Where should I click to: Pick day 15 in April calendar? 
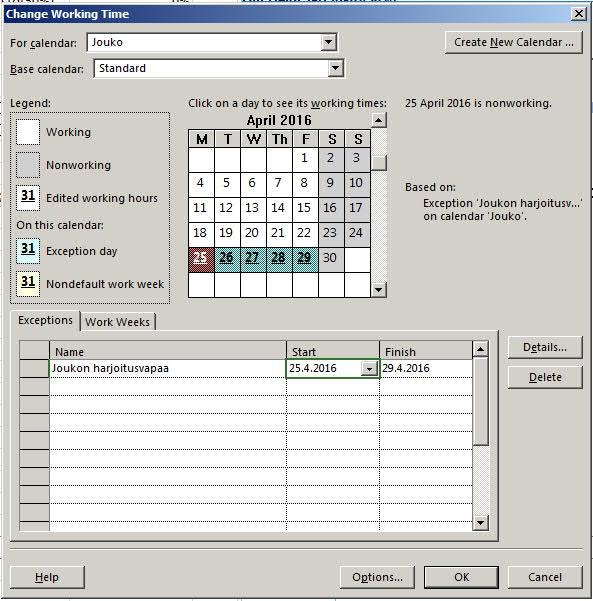pyautogui.click(x=305, y=209)
